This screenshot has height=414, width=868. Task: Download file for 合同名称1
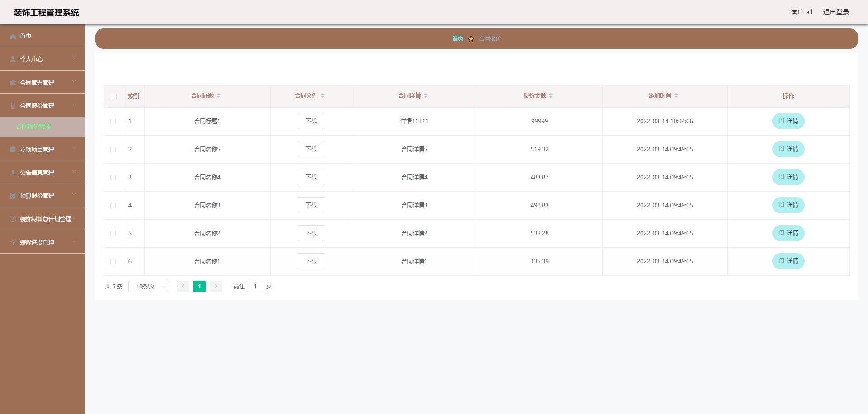(311, 261)
